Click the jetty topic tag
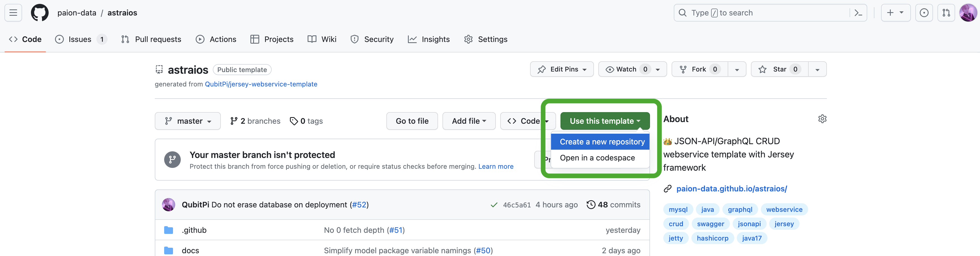The height and width of the screenshot is (256, 980). (x=676, y=239)
